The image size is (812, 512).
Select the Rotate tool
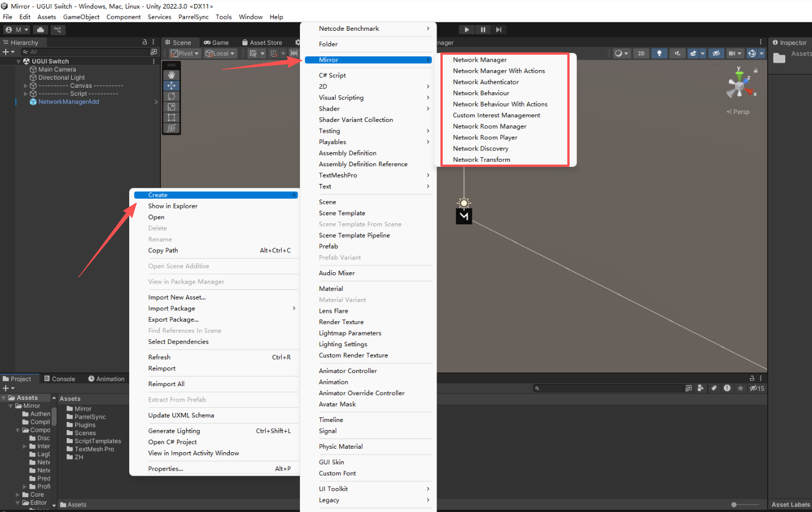point(171,96)
